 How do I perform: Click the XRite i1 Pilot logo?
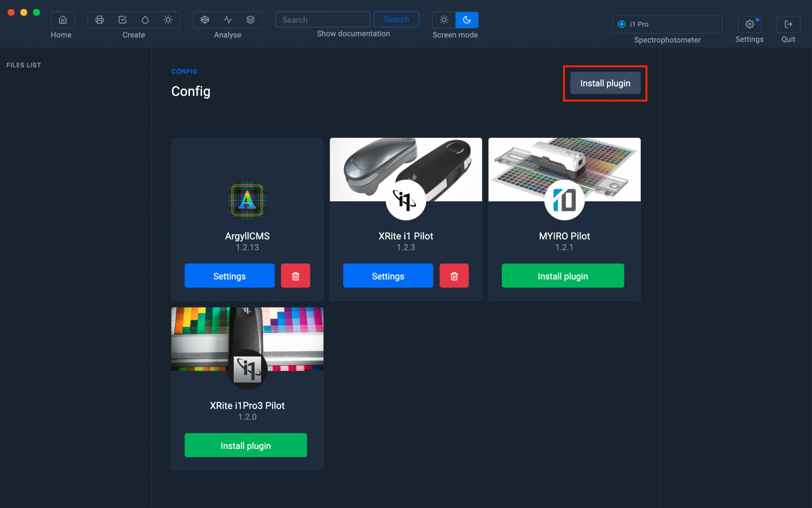pos(406,200)
